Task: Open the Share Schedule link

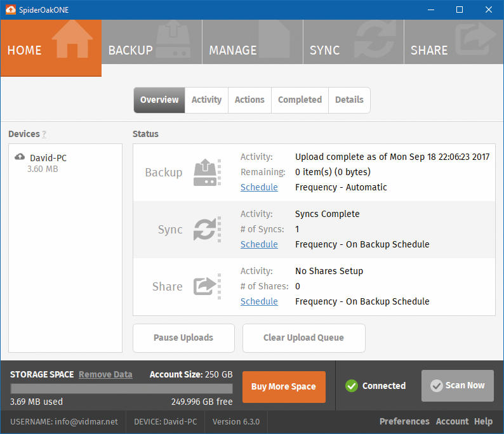Action: click(259, 301)
